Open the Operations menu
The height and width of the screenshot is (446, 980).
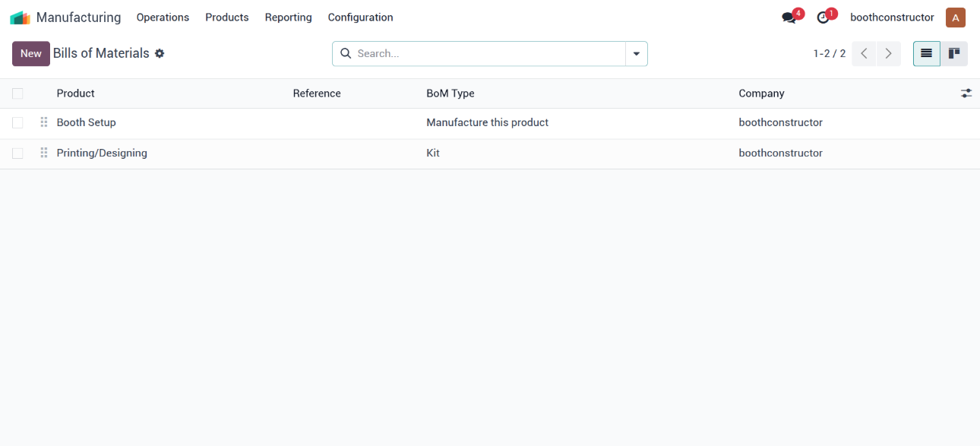163,17
